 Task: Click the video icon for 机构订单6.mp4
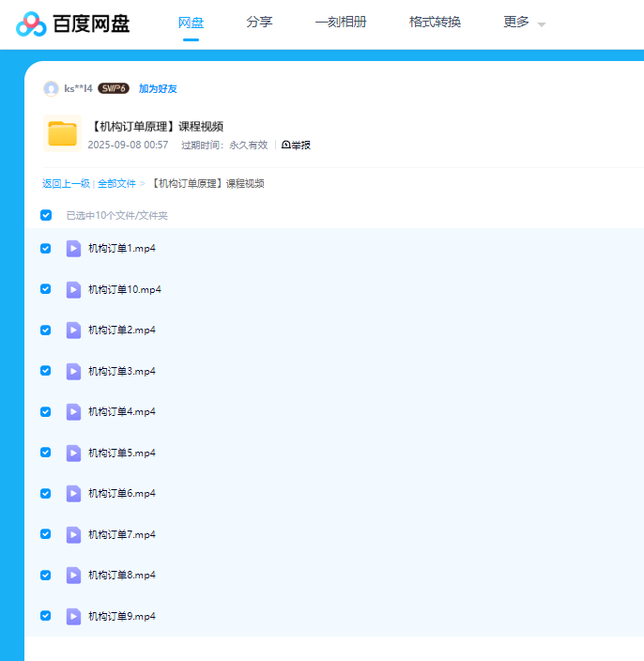pos(73,494)
